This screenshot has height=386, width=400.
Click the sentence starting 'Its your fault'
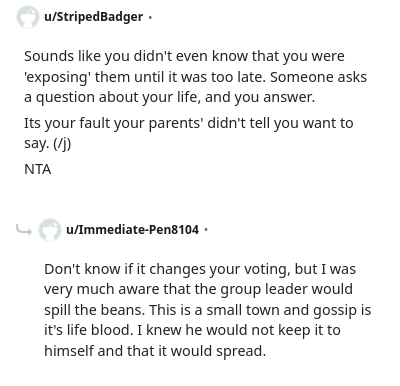[x=189, y=133]
